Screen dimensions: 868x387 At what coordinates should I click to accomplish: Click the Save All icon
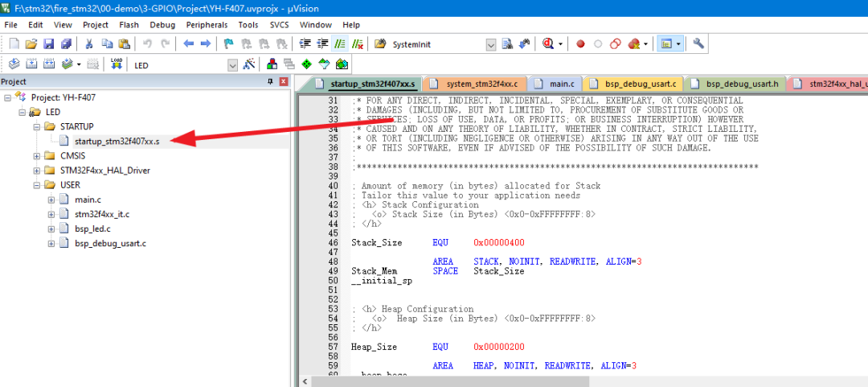[x=65, y=43]
